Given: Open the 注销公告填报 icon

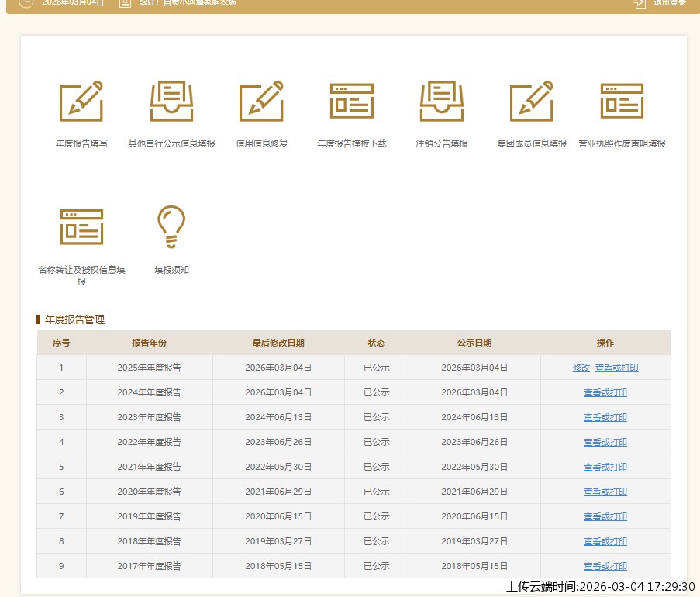Looking at the screenshot, I should click(x=441, y=102).
